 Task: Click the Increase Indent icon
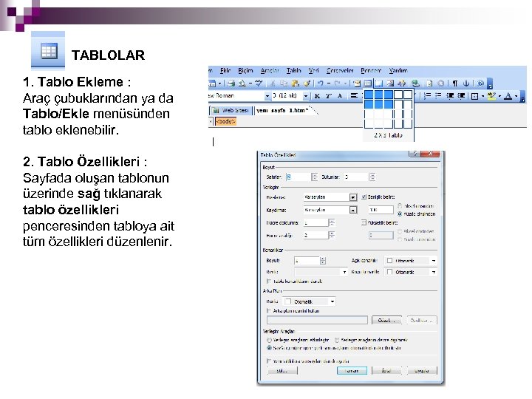coord(461,96)
